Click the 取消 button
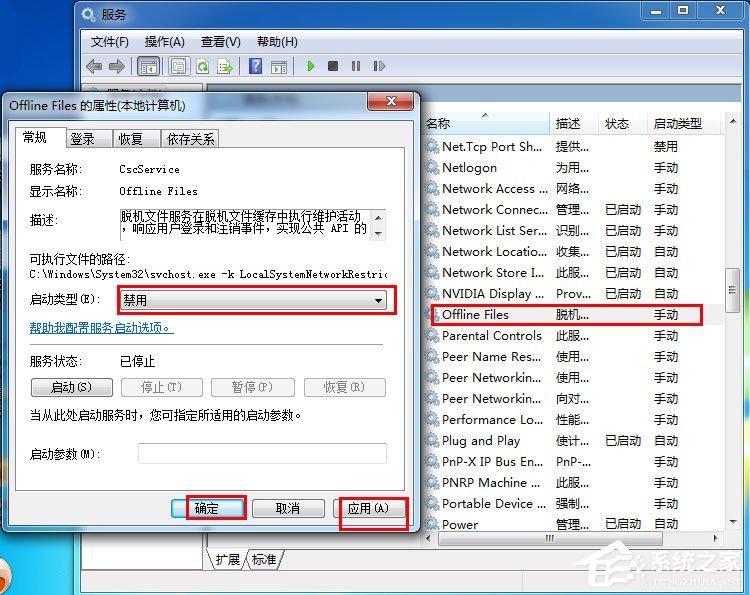Screen dimensions: 750x595 [288, 508]
